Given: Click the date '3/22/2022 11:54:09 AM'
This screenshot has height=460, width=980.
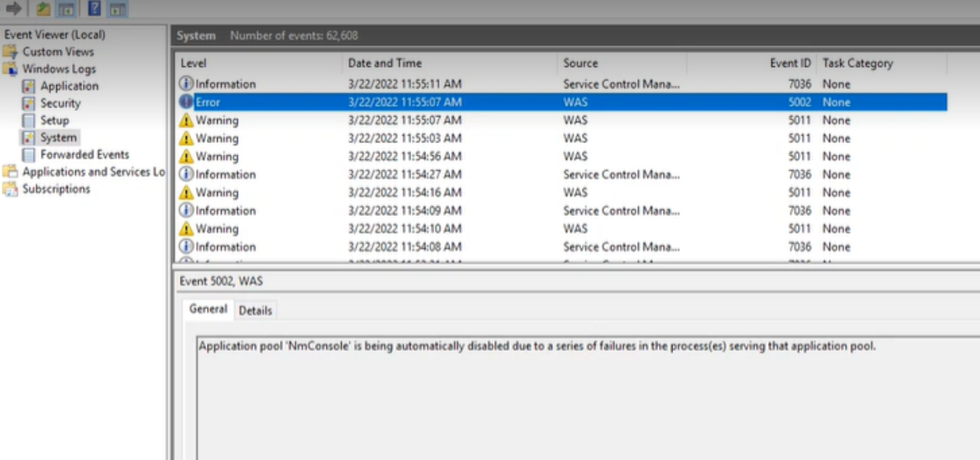Looking at the screenshot, I should 405,211.
